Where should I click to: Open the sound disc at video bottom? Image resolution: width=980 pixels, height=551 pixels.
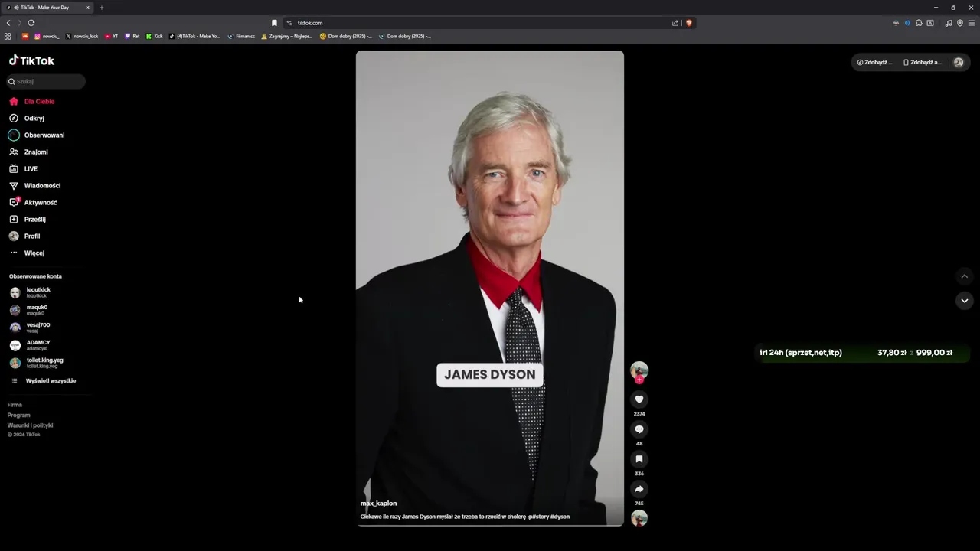click(x=639, y=518)
